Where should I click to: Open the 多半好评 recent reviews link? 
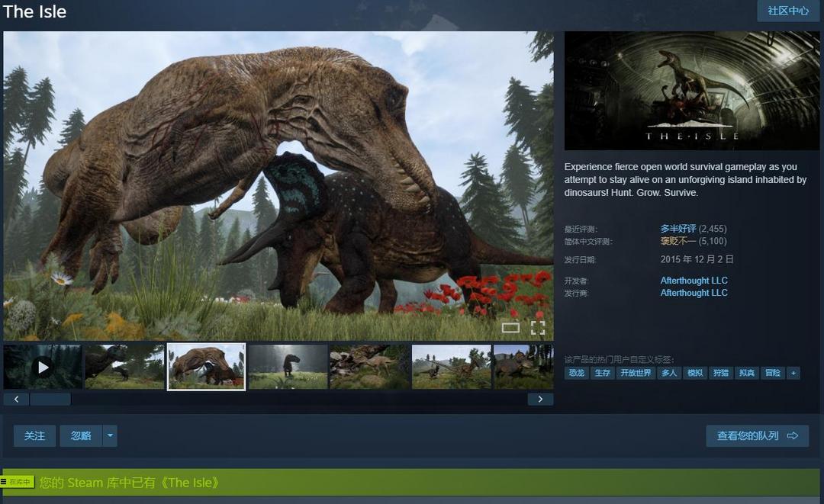pyautogui.click(x=678, y=229)
